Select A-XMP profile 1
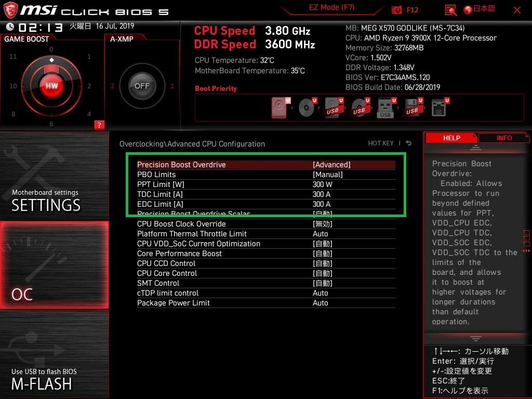 [172, 86]
